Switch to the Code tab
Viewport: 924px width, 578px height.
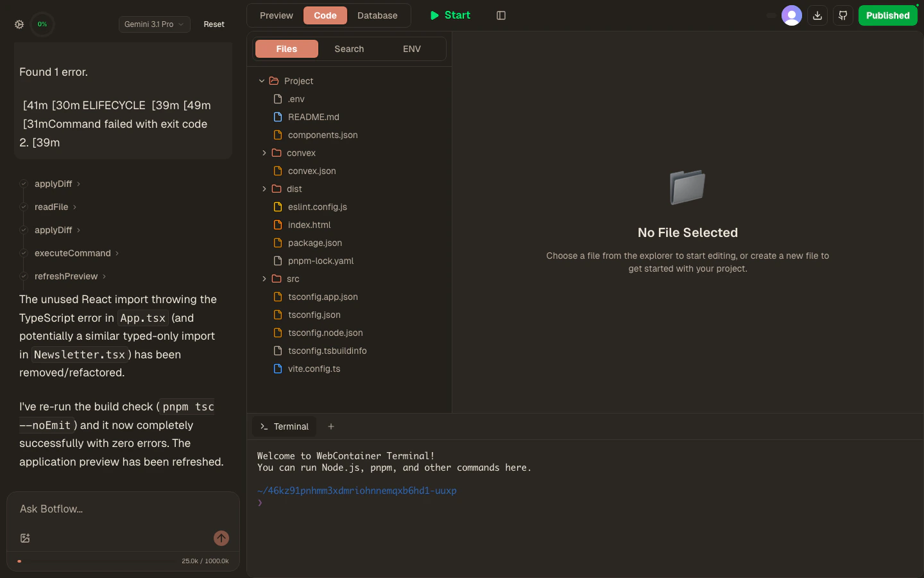click(x=325, y=15)
